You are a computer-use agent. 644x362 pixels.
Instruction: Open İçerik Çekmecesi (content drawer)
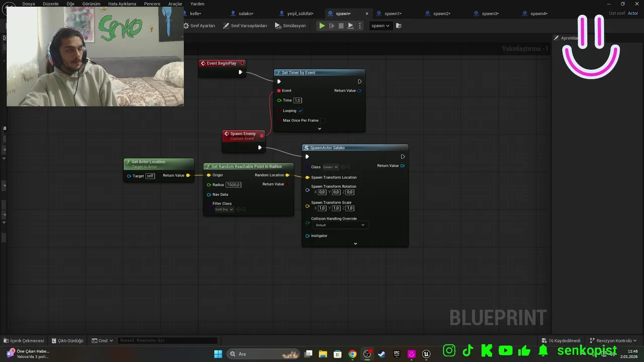point(24,340)
